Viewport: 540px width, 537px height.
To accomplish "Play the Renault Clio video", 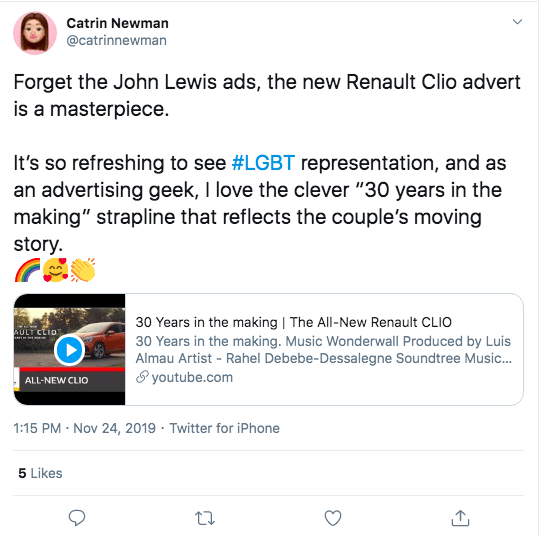I will point(70,350).
